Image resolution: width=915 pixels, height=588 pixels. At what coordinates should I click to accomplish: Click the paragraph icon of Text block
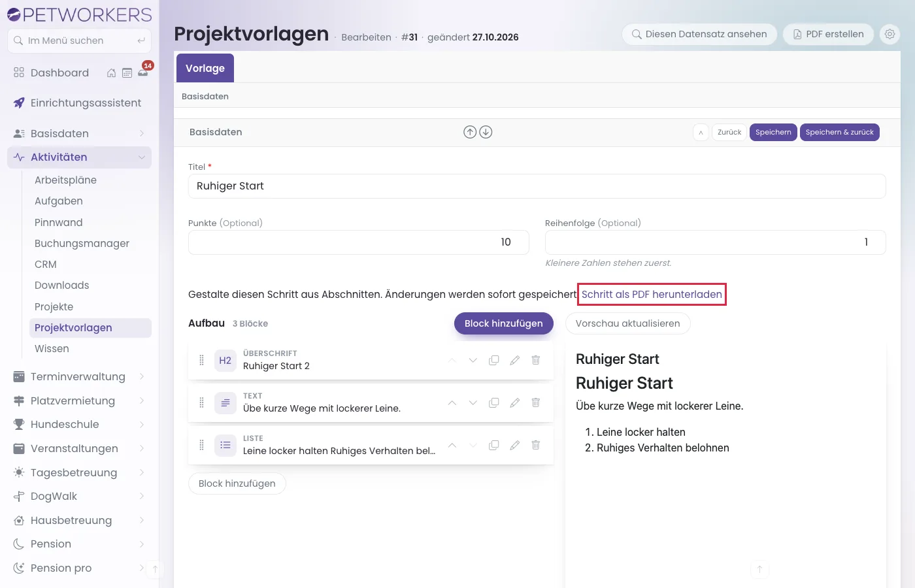[x=225, y=402]
